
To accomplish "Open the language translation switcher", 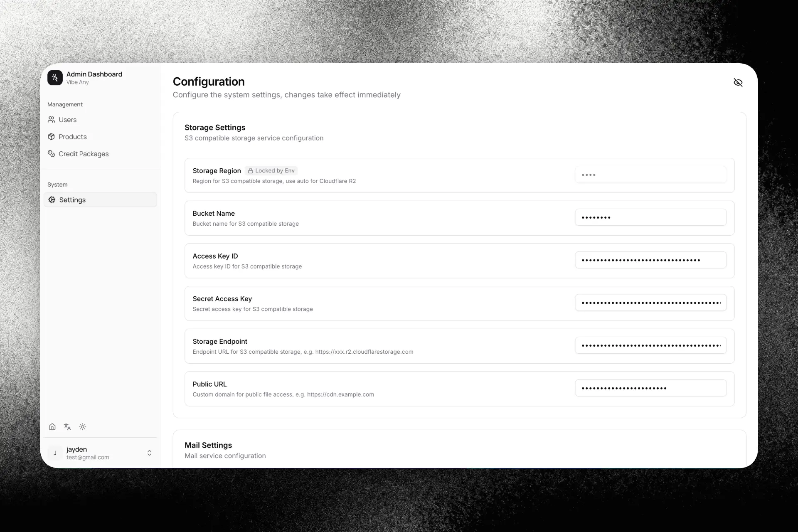I will (x=67, y=427).
